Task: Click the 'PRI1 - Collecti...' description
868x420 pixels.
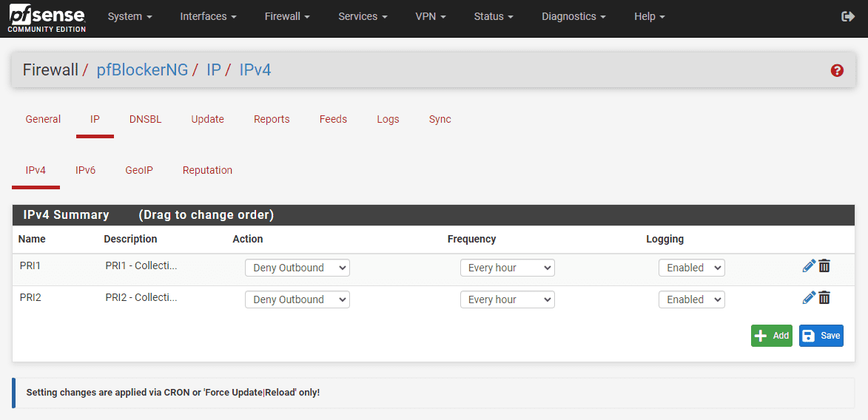Action: point(142,265)
